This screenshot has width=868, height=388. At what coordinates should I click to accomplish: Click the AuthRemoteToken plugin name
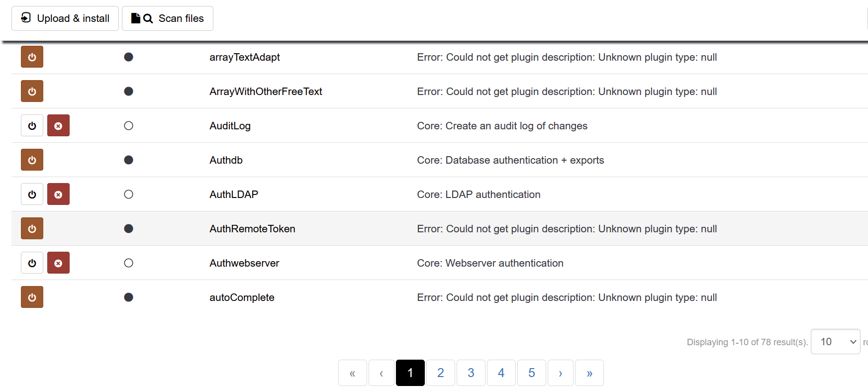252,229
